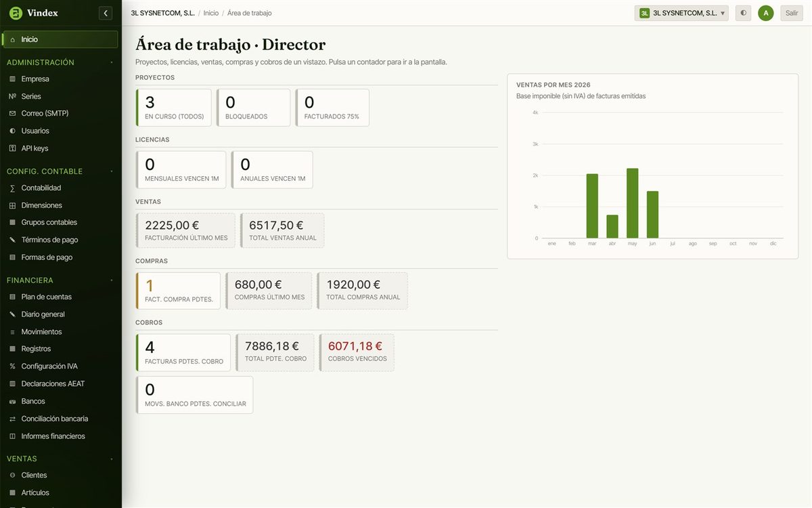The image size is (812, 508).
Task: Click the API keys icon
Action: [12, 148]
